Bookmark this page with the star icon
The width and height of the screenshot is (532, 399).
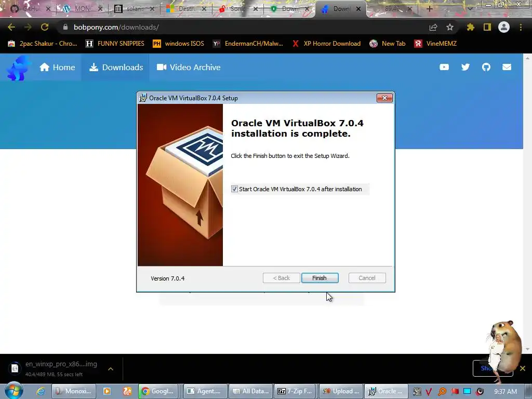pos(450,27)
